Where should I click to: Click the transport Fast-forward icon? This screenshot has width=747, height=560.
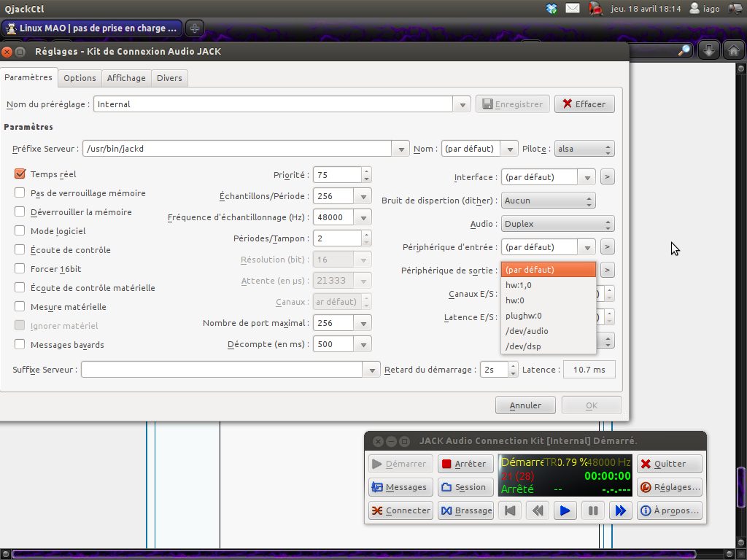coord(620,510)
